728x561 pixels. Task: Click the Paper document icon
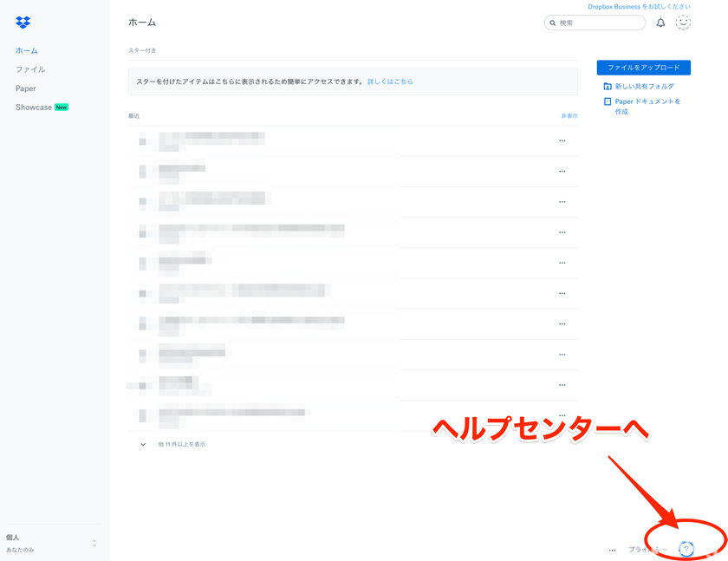point(608,101)
